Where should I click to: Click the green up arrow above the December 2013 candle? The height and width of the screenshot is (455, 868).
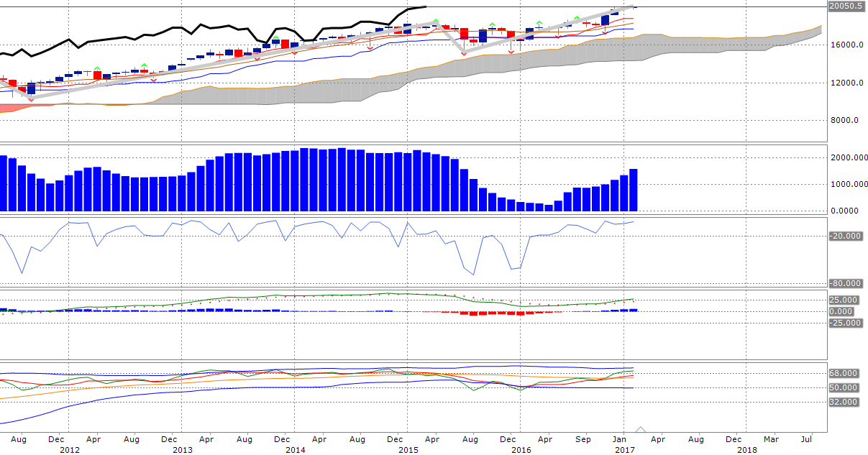coord(275,37)
